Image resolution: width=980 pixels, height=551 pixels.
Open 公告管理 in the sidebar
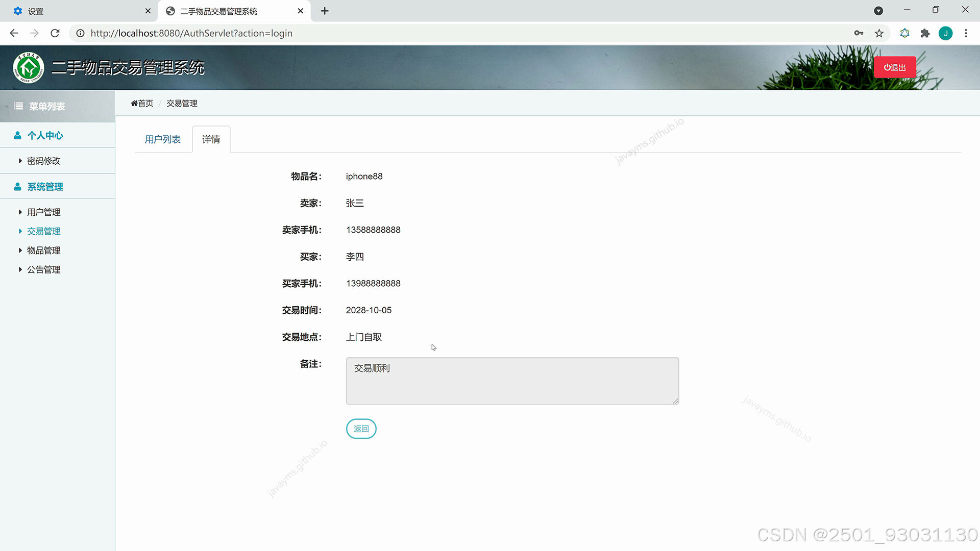(43, 269)
